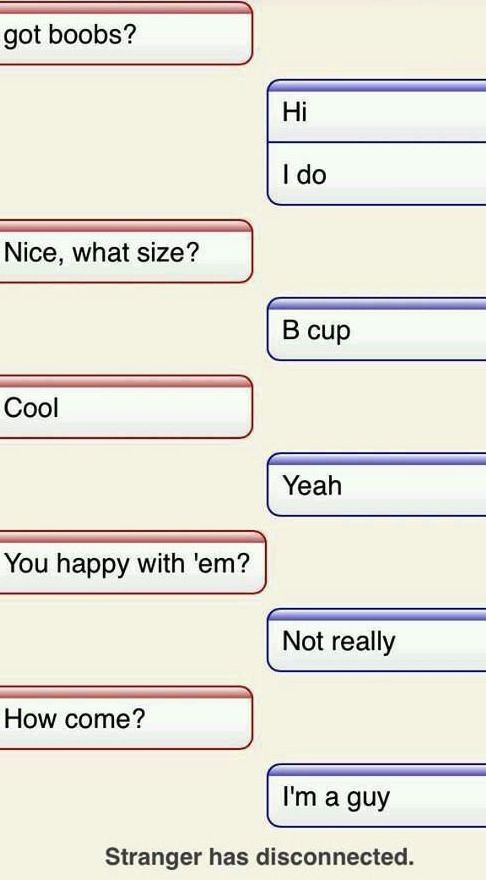Tap the blue header strip above "I'm a guy"
This screenshot has width=486, height=880.
377,770
